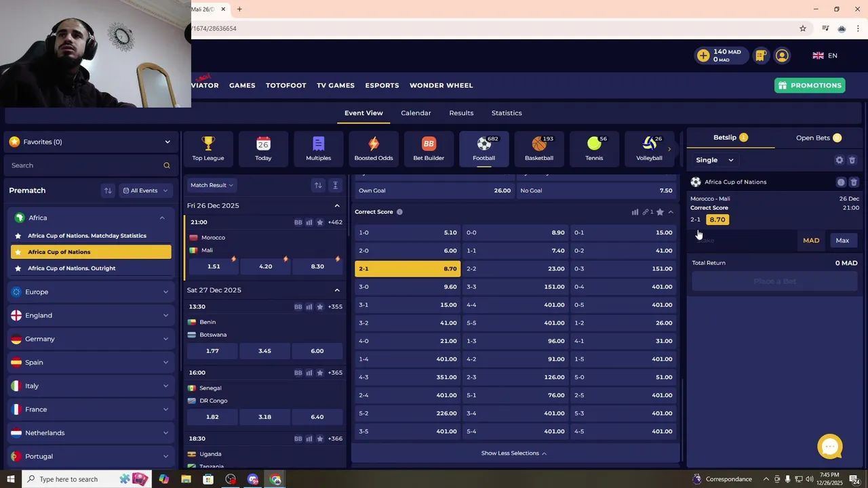
Task: Click Show Less Selections
Action: [x=514, y=453]
